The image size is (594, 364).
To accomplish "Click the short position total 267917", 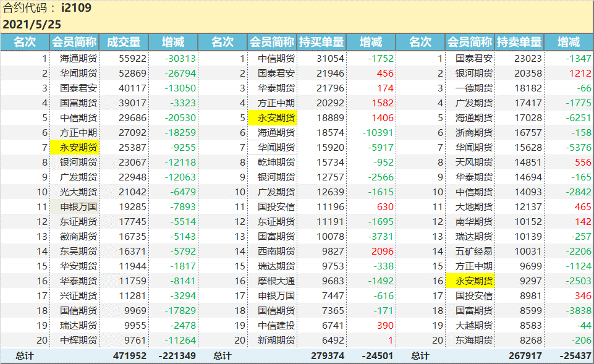I will tap(525, 356).
